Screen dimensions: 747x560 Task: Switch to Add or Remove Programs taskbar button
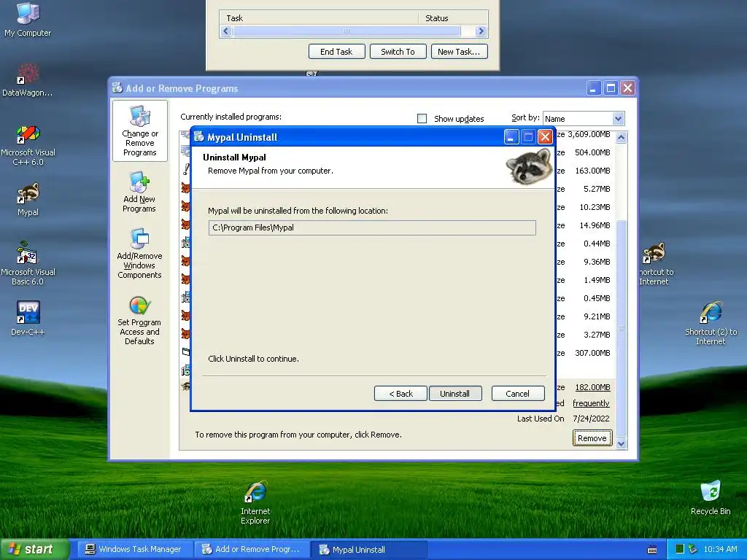point(252,549)
